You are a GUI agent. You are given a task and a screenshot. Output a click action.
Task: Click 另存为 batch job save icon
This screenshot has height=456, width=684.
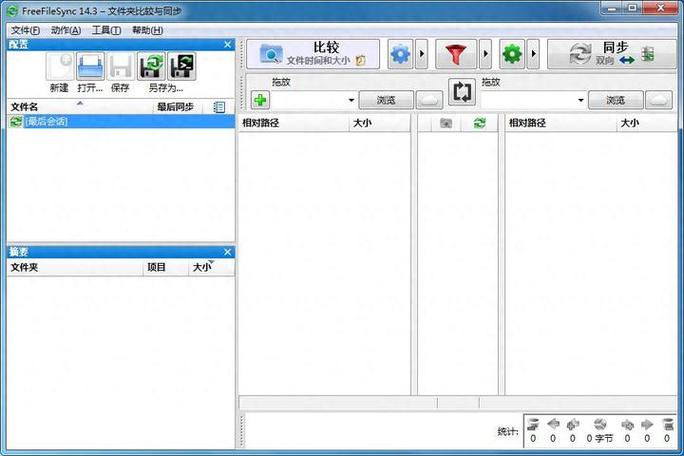click(x=181, y=67)
